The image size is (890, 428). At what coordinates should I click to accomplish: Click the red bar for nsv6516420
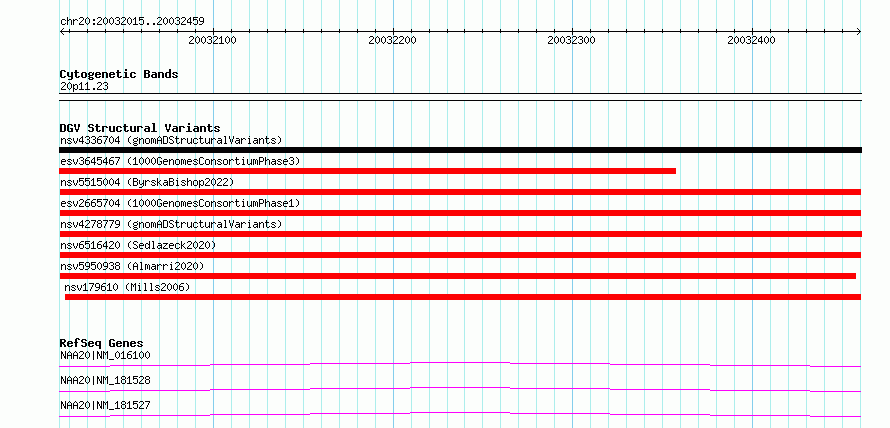tap(460, 255)
